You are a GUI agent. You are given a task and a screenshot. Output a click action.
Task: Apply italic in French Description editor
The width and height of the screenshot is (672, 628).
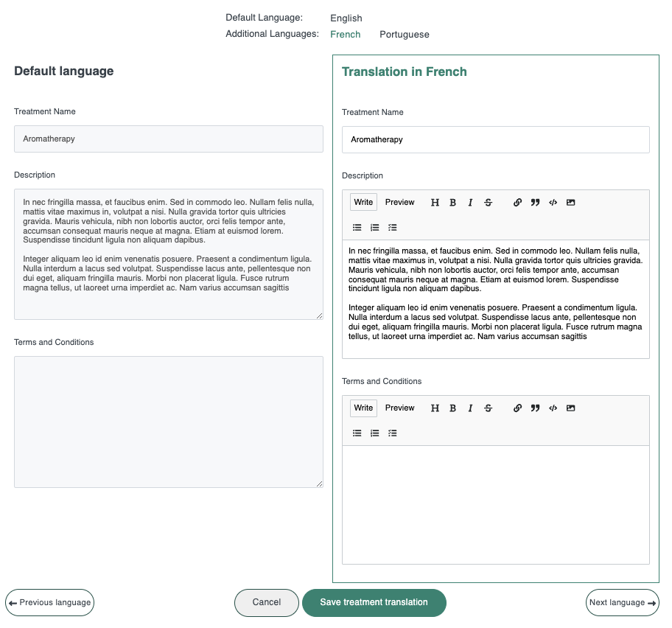coord(470,203)
